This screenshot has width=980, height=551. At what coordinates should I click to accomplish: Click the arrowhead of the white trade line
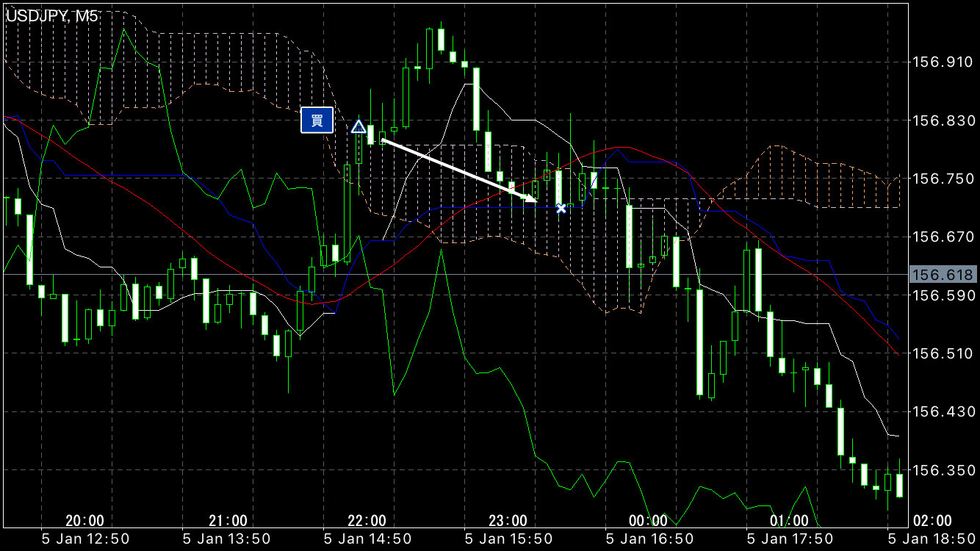(x=530, y=198)
